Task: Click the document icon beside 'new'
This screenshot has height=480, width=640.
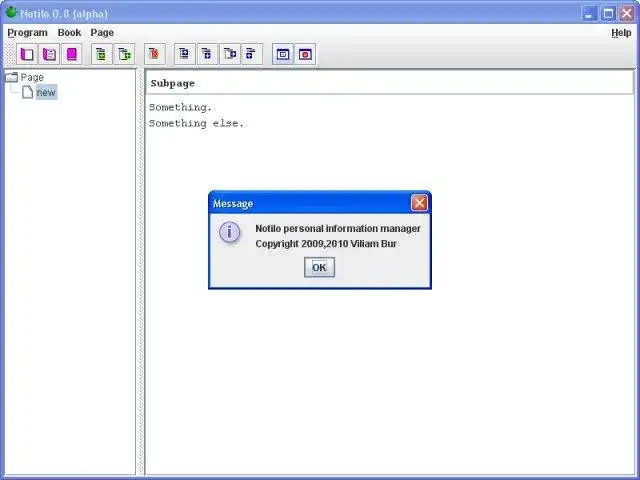Action: (27, 92)
